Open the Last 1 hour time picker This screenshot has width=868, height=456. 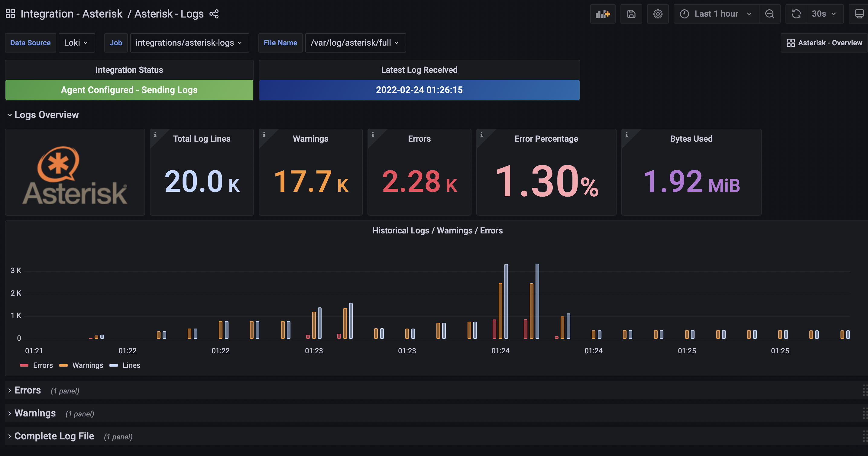pos(716,14)
